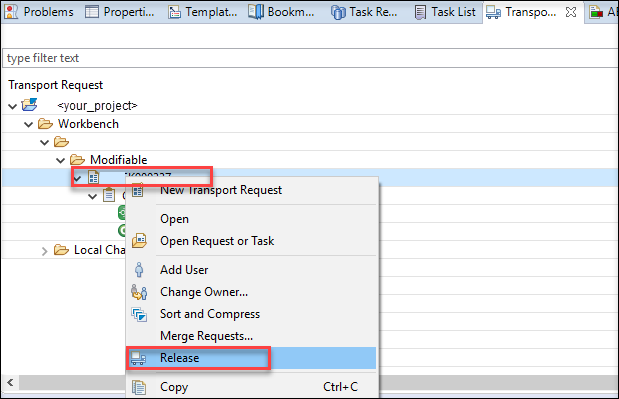This screenshot has height=399, width=619.
Task: Collapse the task node under the request
Action: click(92, 196)
